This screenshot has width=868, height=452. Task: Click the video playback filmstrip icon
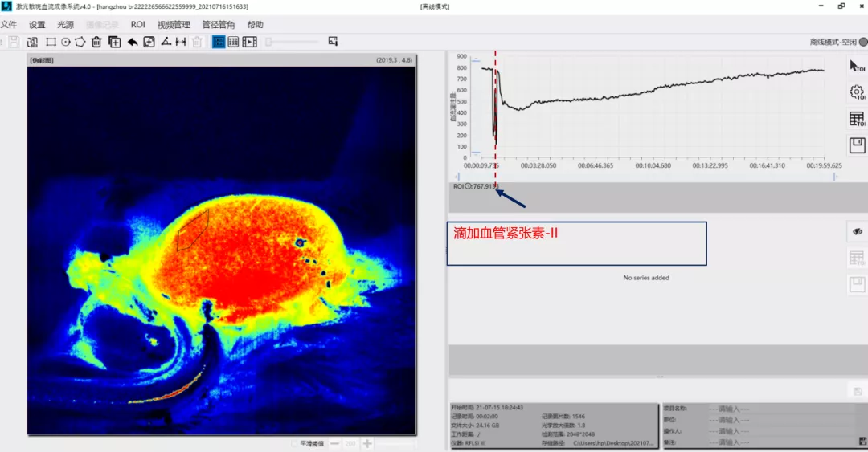click(250, 42)
